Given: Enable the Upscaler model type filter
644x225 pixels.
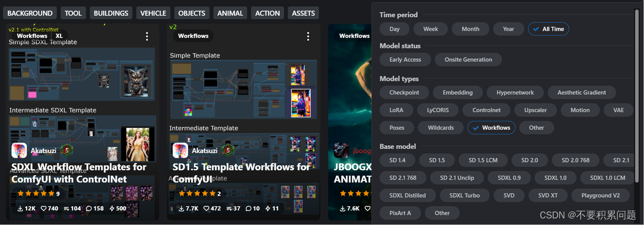Looking at the screenshot, I should (x=536, y=110).
